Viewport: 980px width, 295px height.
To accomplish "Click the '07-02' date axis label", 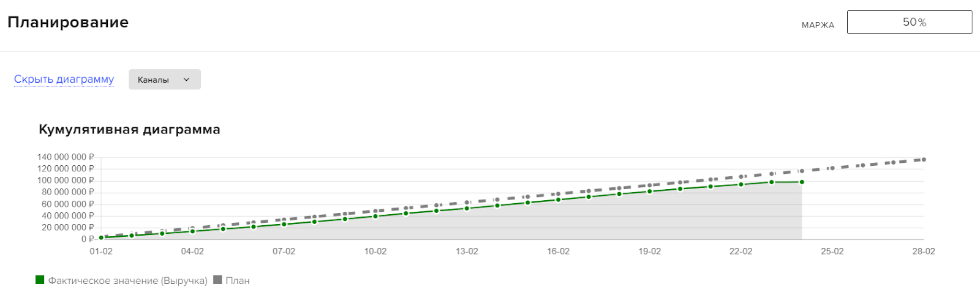I will pyautogui.click(x=284, y=251).
